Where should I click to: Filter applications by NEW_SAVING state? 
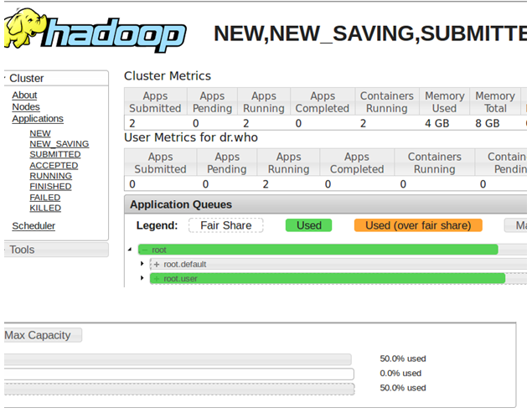point(59,144)
